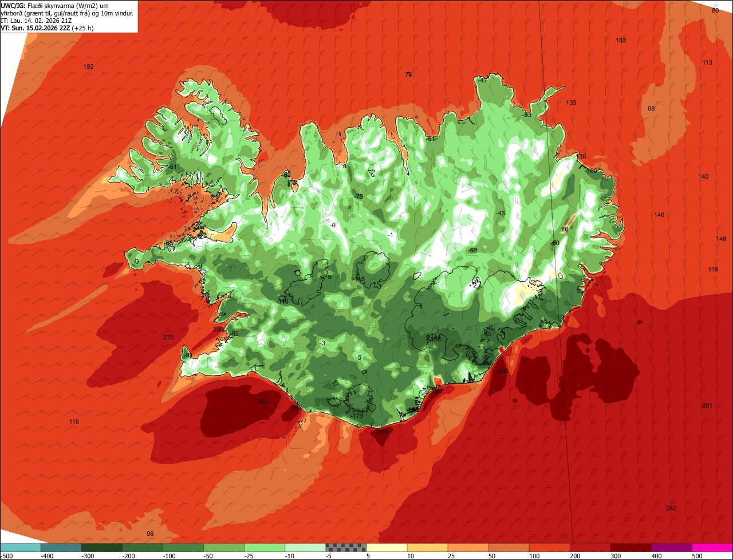Click the light teal legend swatch starting at -500

coord(21,547)
